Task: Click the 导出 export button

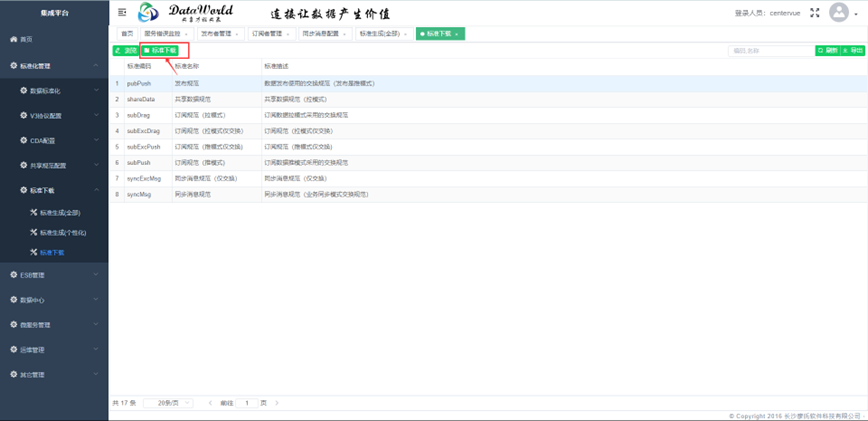Action: point(853,50)
